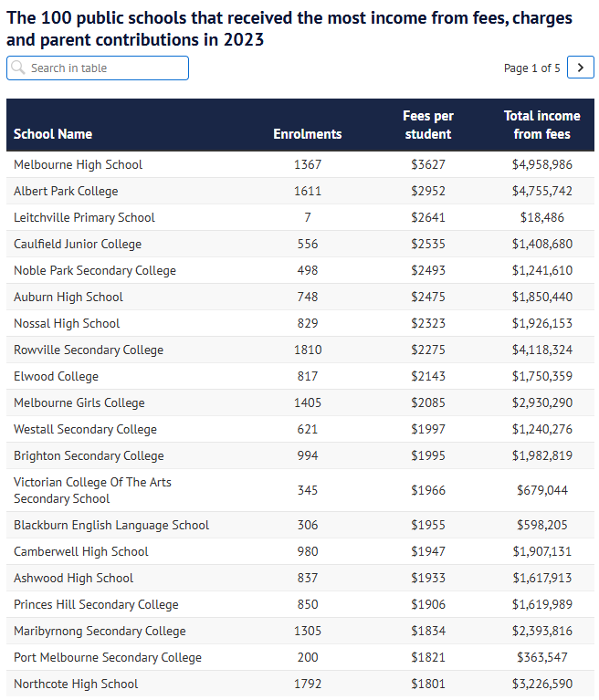Click Leitchville Primary School name
599x700 pixels.
point(84,217)
